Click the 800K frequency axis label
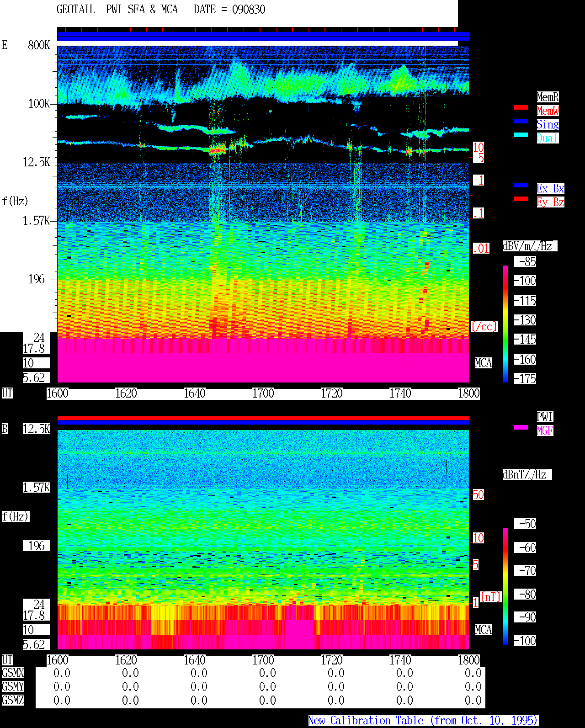Viewport: 585px width, 728px height. tap(39, 45)
